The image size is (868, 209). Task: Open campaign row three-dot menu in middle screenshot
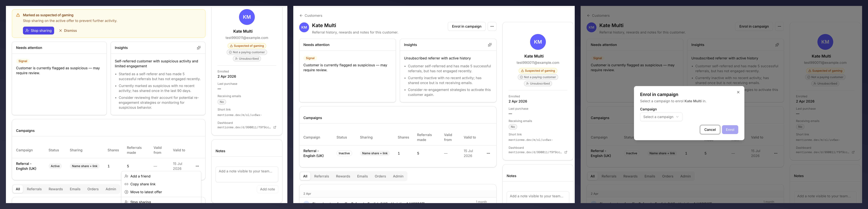point(488,153)
